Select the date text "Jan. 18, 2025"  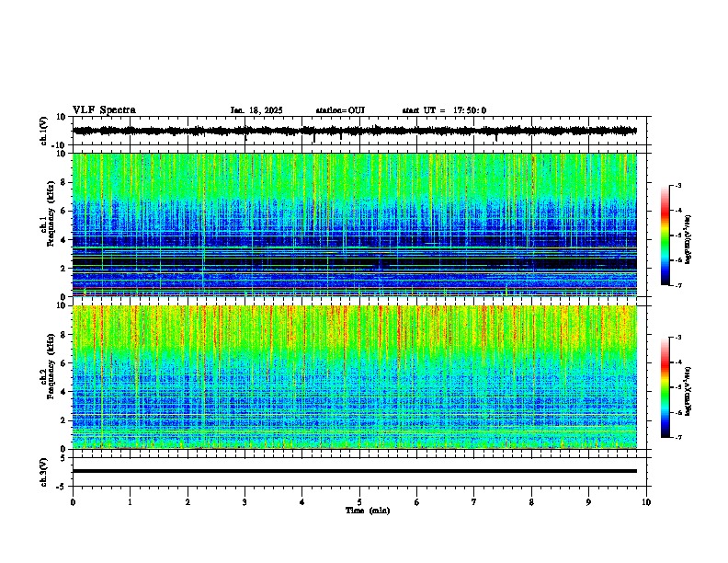click(x=256, y=110)
